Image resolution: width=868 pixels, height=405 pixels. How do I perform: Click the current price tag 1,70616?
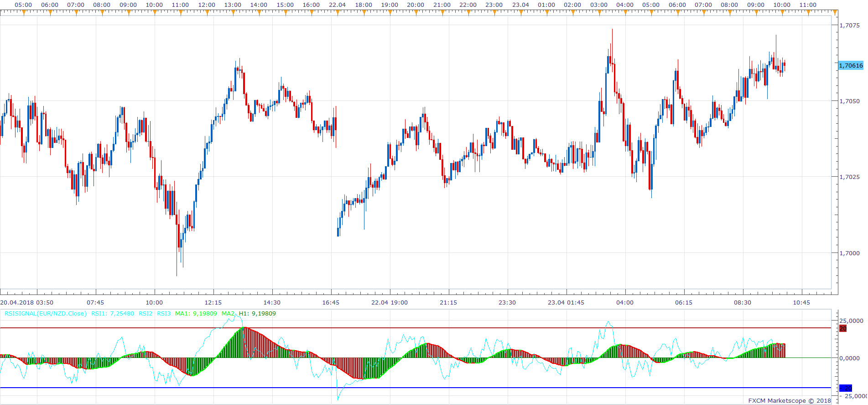click(x=851, y=66)
